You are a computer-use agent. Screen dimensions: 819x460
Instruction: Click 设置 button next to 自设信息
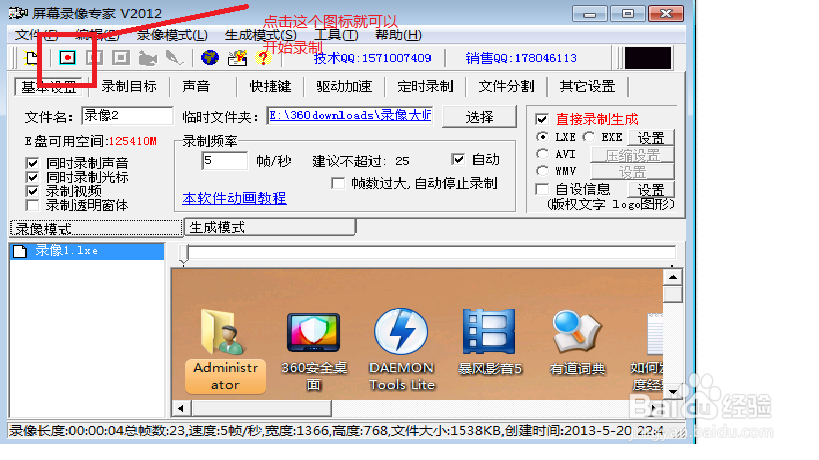(x=651, y=190)
